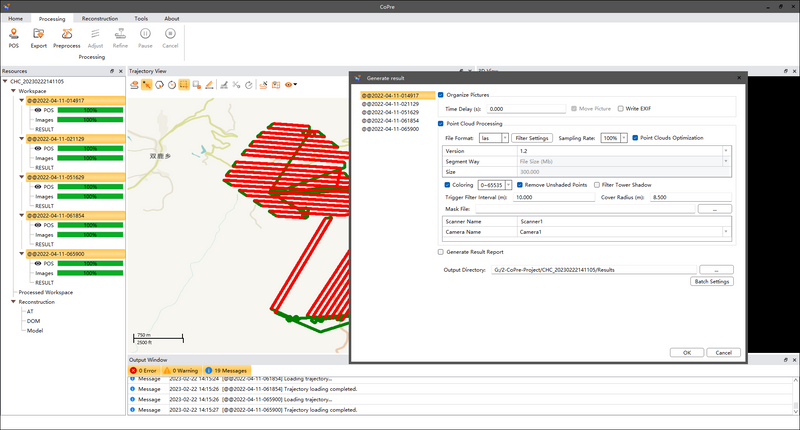Viewport: 800px width, 430px height.
Task: Uncheck the Organize Pictures checkbox
Action: click(x=441, y=95)
